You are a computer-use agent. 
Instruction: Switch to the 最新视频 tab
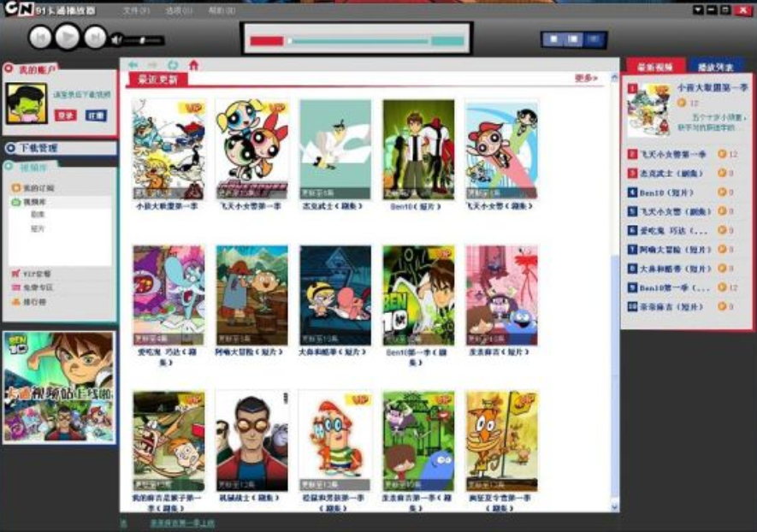(x=654, y=67)
